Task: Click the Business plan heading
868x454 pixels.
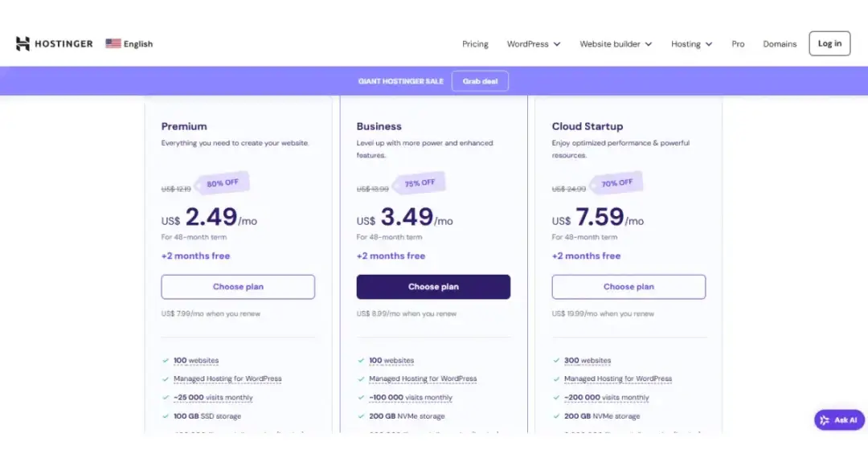Action: coord(379,126)
